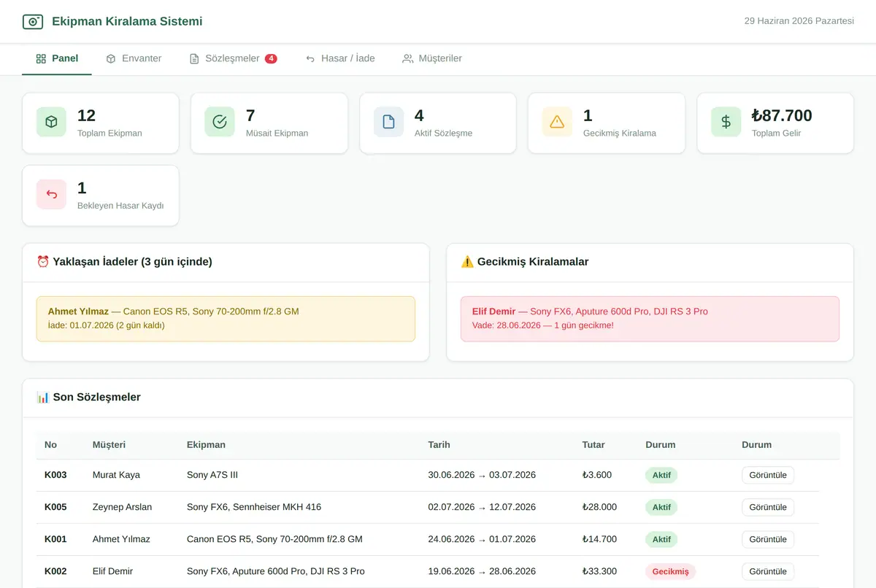Open K001 using its Görüntüle button
Image resolution: width=876 pixels, height=588 pixels.
click(x=768, y=539)
